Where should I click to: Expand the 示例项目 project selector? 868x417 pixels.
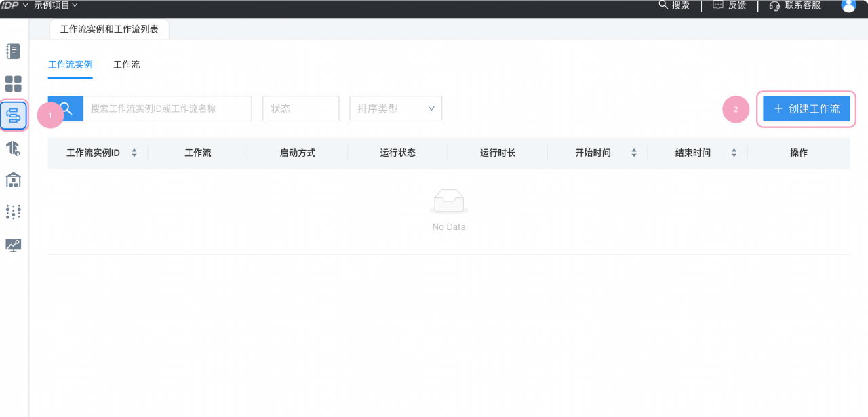point(56,5)
